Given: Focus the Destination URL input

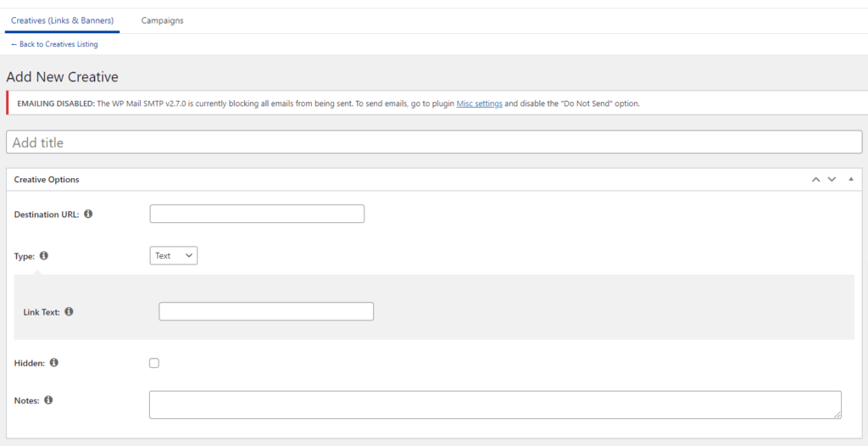Looking at the screenshot, I should 257,214.
